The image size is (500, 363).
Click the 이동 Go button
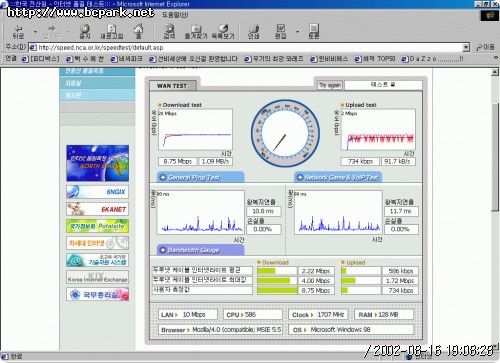click(486, 47)
